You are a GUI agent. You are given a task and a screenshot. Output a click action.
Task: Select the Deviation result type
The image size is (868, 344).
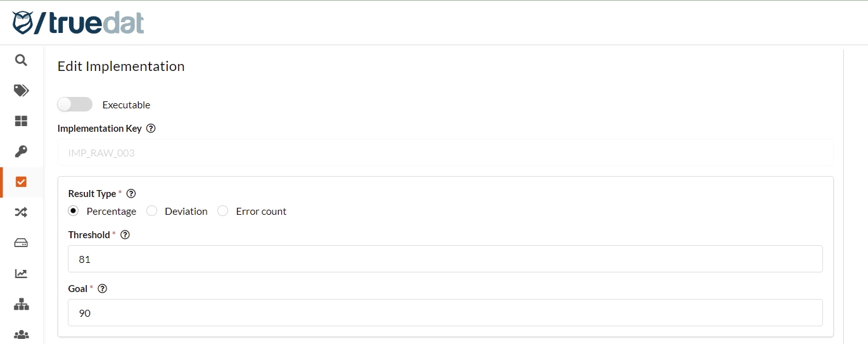pyautogui.click(x=152, y=211)
